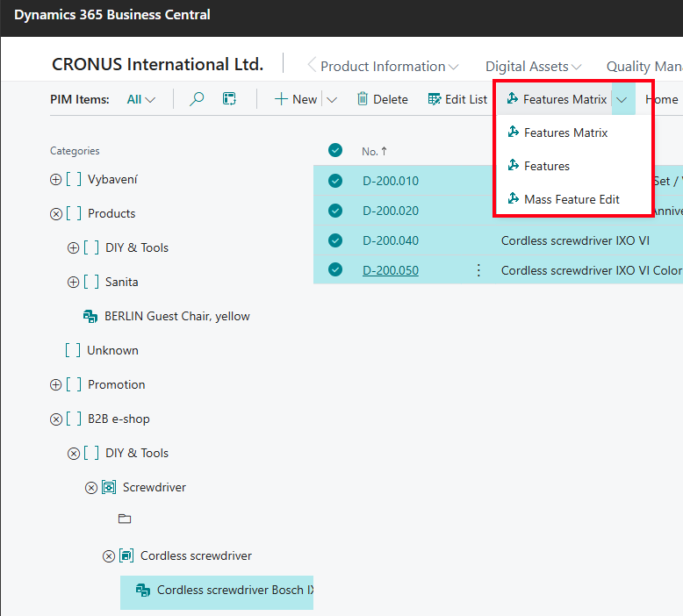Click the Edit List grid icon
Screen dimensions: 683x616
[435, 99]
